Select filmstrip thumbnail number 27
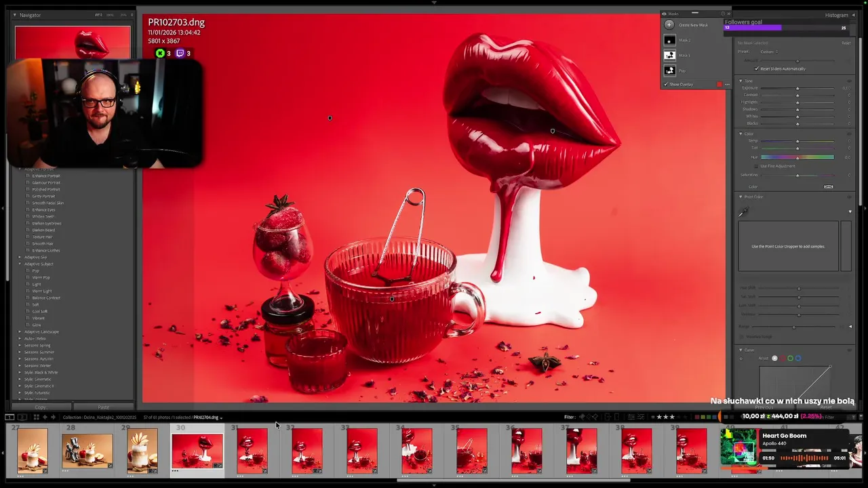This screenshot has width=868, height=488. (32, 451)
